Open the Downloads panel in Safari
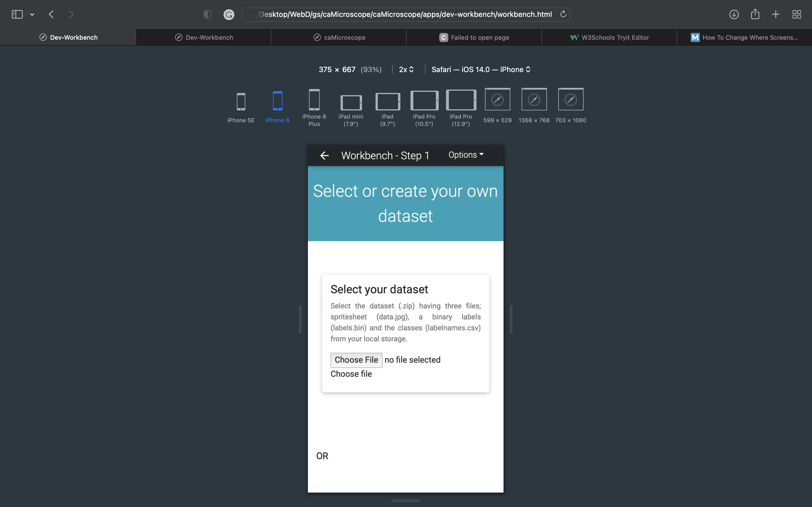The width and height of the screenshot is (812, 507). pyautogui.click(x=734, y=14)
